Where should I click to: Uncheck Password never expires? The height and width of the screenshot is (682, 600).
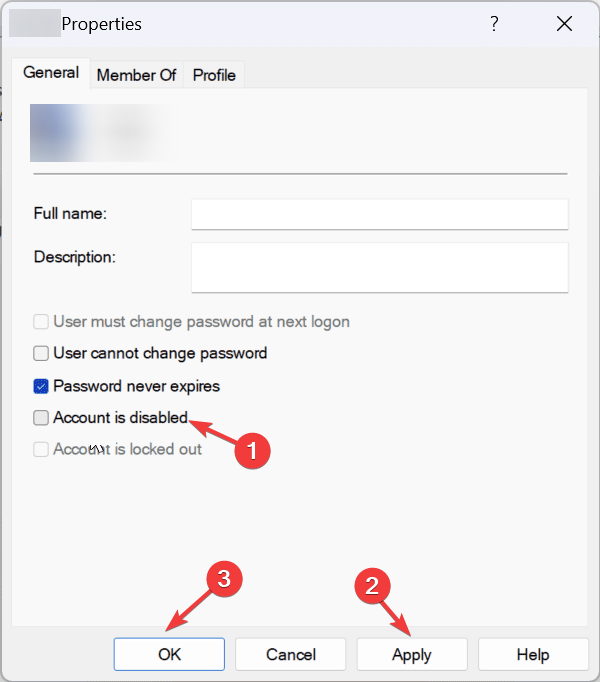(x=41, y=386)
